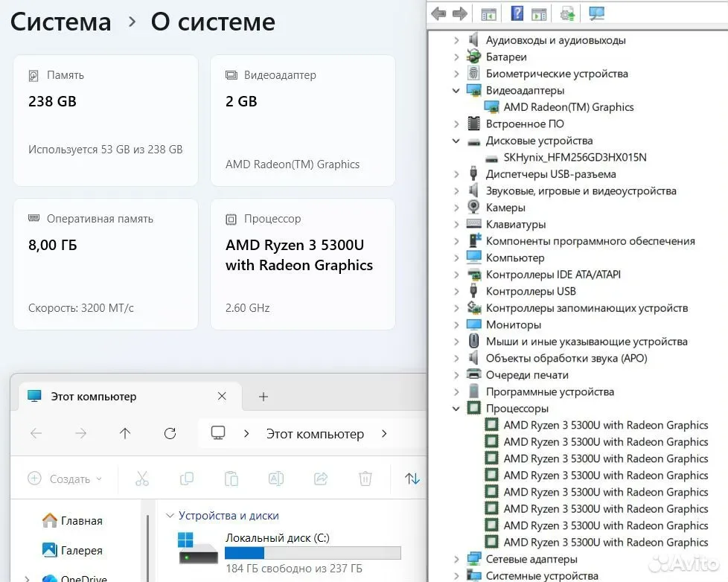Expand Клавиатуры node
Viewport: 728px width, 582px height.
tap(456, 224)
